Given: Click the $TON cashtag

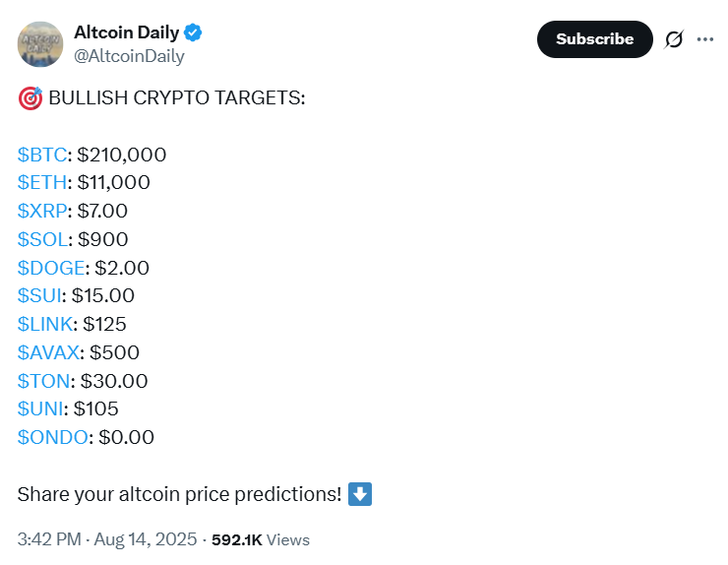Looking at the screenshot, I should (42, 381).
